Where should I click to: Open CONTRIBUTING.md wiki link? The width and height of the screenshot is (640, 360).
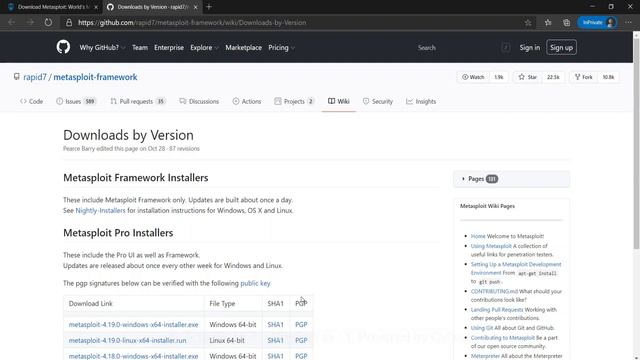tap(494, 291)
